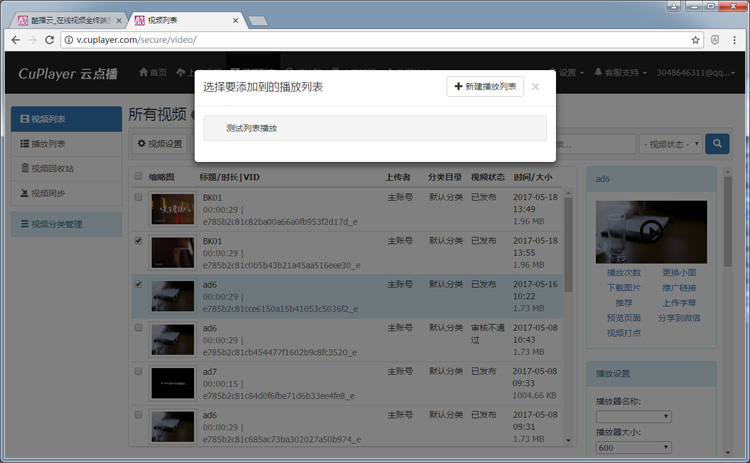The height and width of the screenshot is (463, 750).
Task: Open 视频列表 in the sidebar
Action: coord(66,119)
